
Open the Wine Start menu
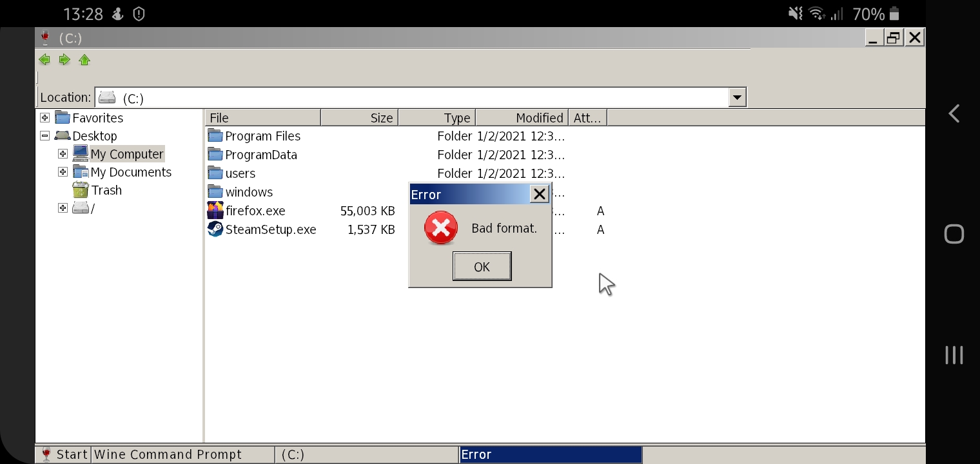63,454
